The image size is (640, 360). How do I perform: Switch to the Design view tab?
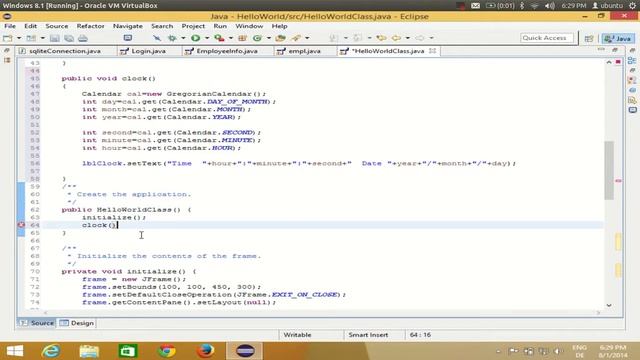pyautogui.click(x=77, y=323)
